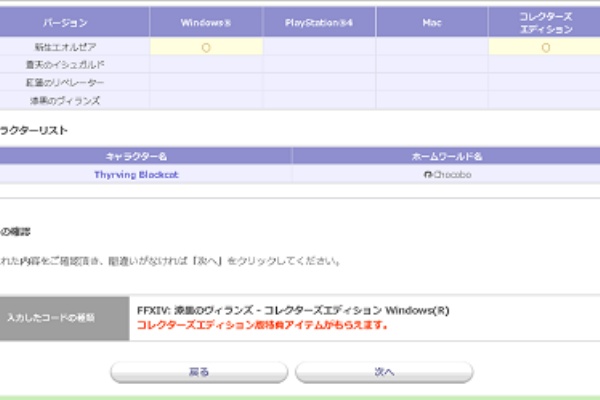
Task: Click the 次へ button to proceed
Action: (384, 372)
